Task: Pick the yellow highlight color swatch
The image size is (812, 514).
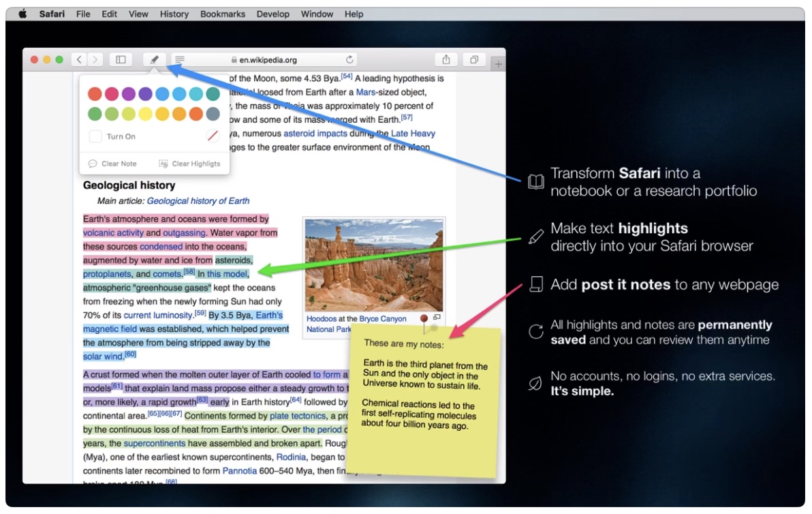Action: (146, 113)
